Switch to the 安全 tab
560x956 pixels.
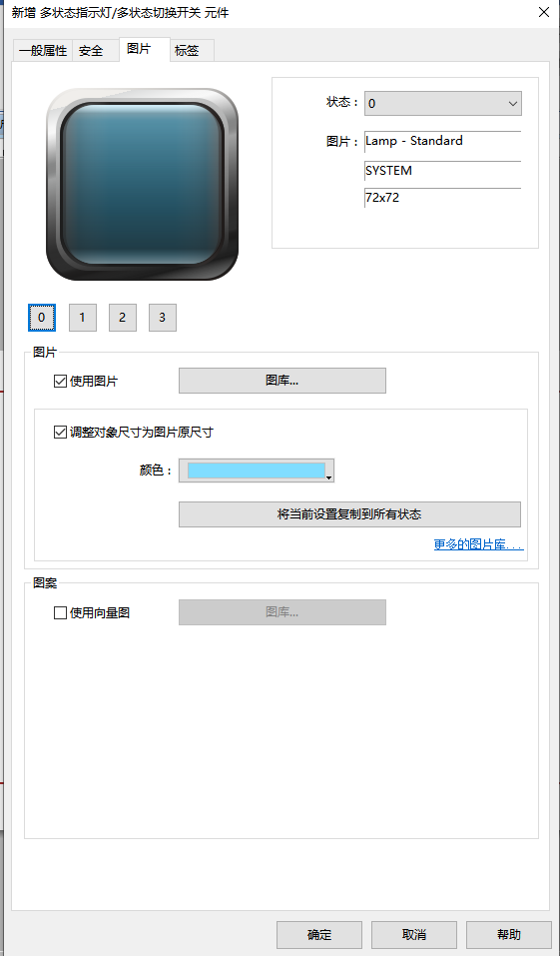(x=91, y=51)
